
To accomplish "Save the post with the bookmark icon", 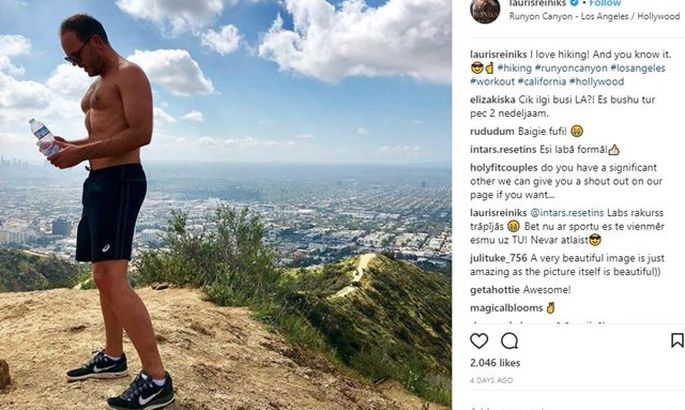I will pyautogui.click(x=677, y=340).
